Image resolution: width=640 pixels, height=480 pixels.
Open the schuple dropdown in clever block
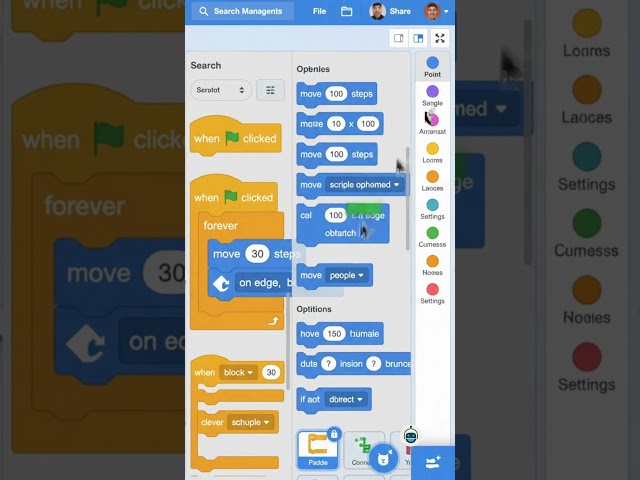click(250, 422)
